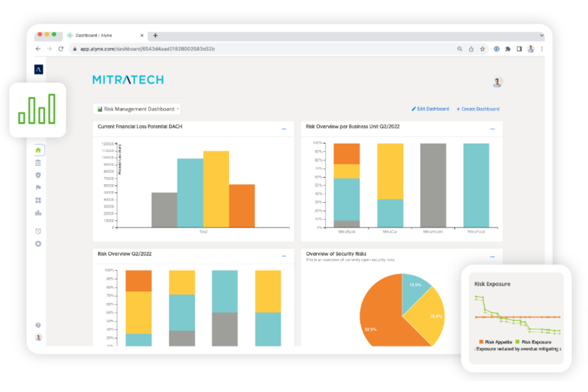Click Create Dashboard
Screen dimensions: 588x392
click(478, 109)
